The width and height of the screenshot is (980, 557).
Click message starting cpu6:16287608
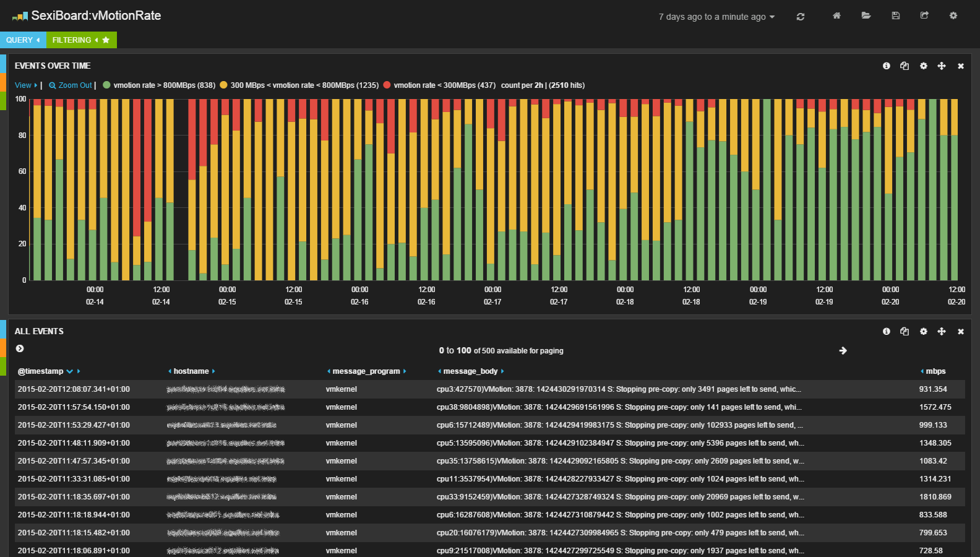(x=621, y=515)
